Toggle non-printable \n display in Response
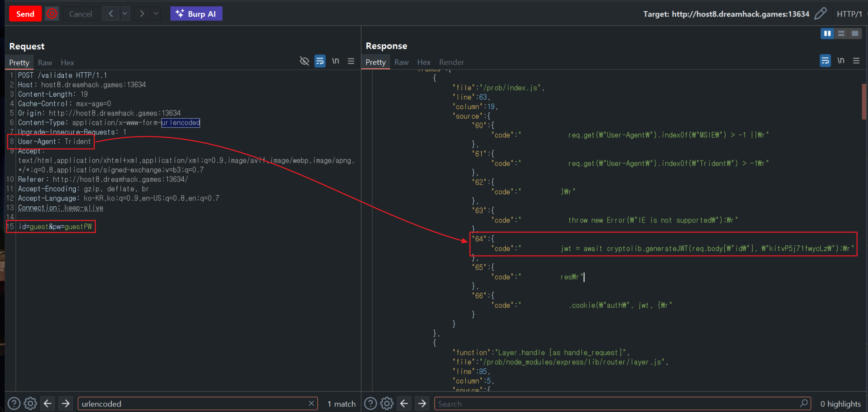The image size is (868, 412). tap(841, 61)
